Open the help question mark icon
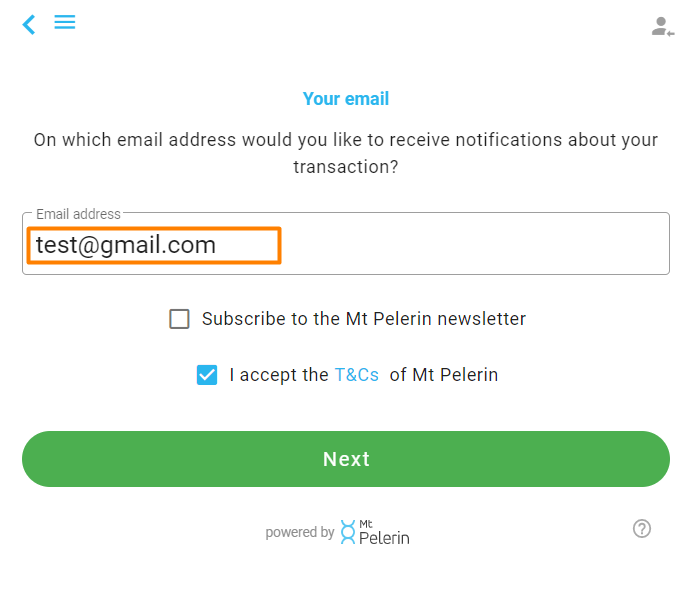Viewport: 690px width, 590px height. 642,528
